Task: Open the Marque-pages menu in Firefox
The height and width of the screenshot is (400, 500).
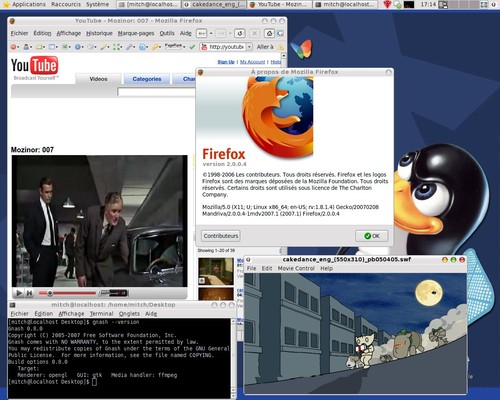Action: point(136,33)
